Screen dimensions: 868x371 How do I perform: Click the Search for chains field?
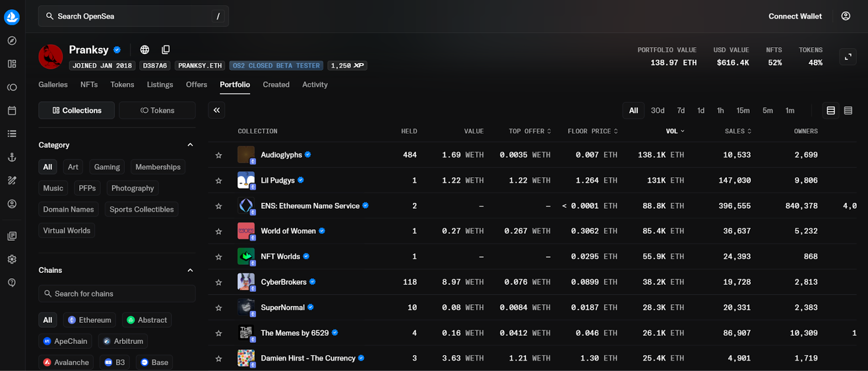(x=117, y=294)
